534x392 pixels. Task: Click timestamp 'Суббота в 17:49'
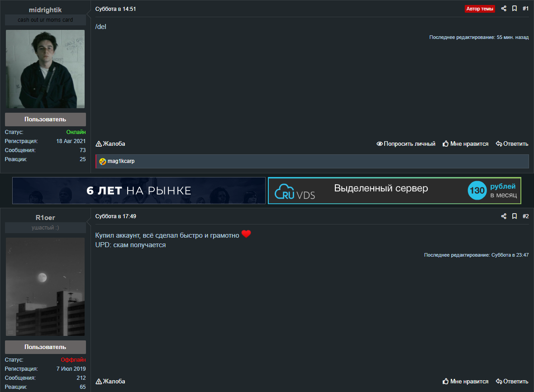point(115,216)
